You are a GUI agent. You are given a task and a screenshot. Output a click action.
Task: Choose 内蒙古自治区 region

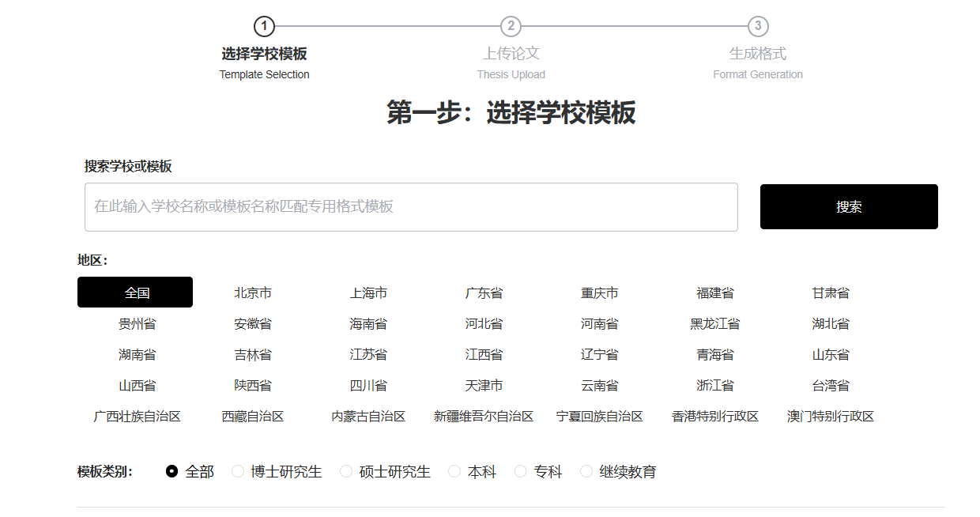click(x=368, y=416)
